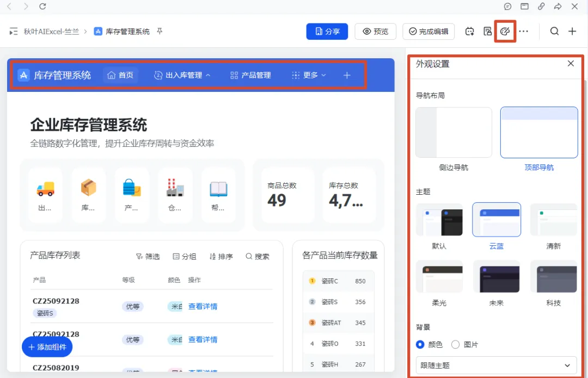Viewport: 588px width, 378px height.
Task: Click the 库存管理系统 breadcrumb title
Action: [x=127, y=32]
